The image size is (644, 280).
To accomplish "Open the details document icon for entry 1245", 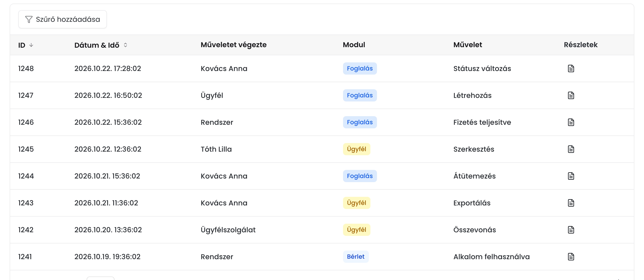I will [x=571, y=149].
